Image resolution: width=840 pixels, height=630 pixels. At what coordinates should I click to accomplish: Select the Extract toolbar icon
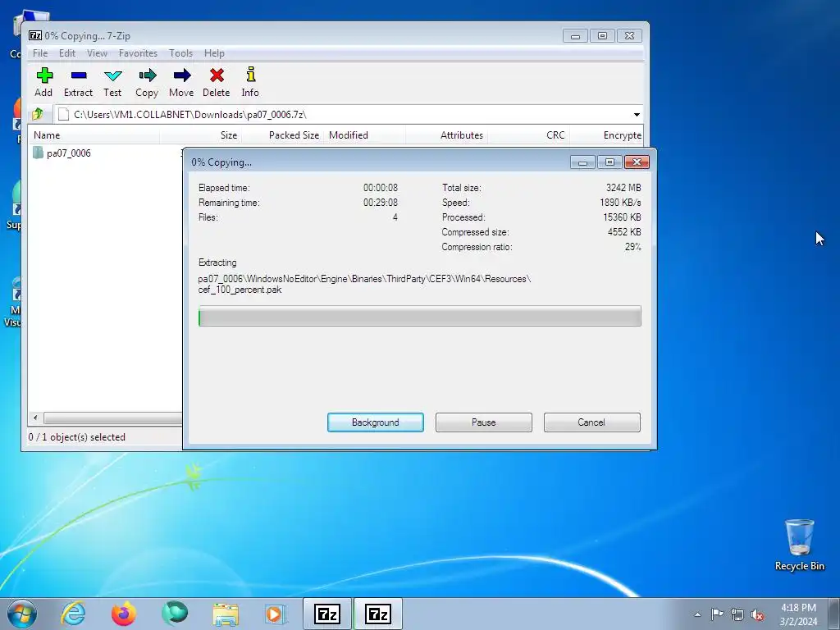[78, 75]
